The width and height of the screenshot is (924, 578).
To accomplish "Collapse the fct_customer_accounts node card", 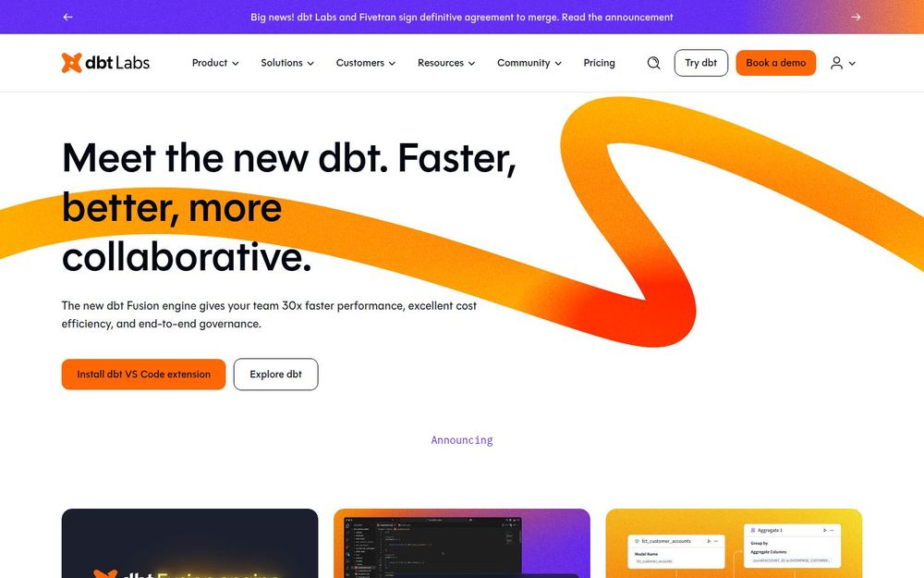I will point(715,541).
